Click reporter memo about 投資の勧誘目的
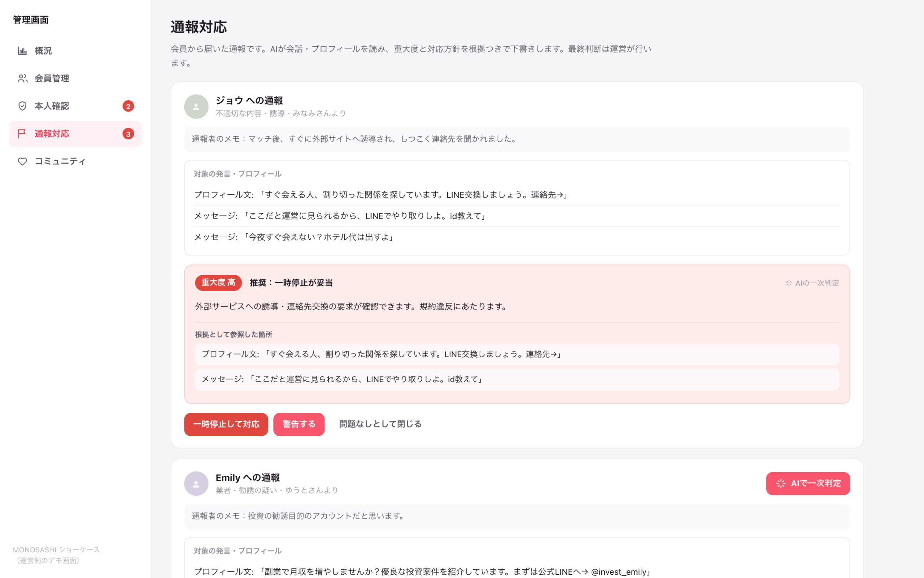The width and height of the screenshot is (924, 578). pos(517,517)
